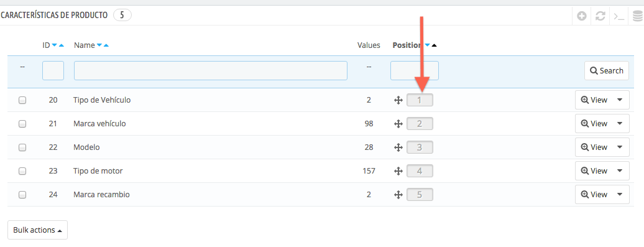Viewport: 644px width, 247px height.
Task: Sort ID column descending arrow
Action: pyautogui.click(x=55, y=45)
